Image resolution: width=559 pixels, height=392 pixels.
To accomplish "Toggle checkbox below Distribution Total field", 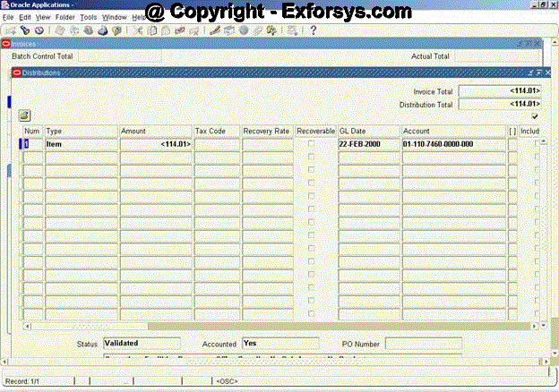I will pos(535,116).
